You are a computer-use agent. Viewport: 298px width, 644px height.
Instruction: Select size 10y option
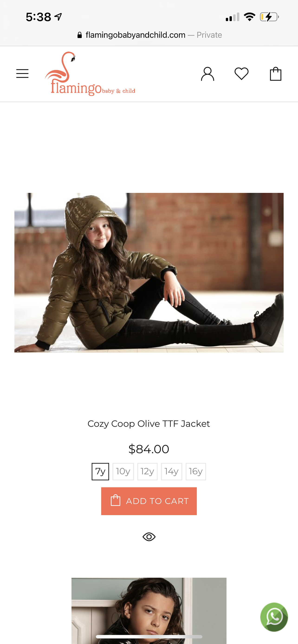(x=123, y=472)
